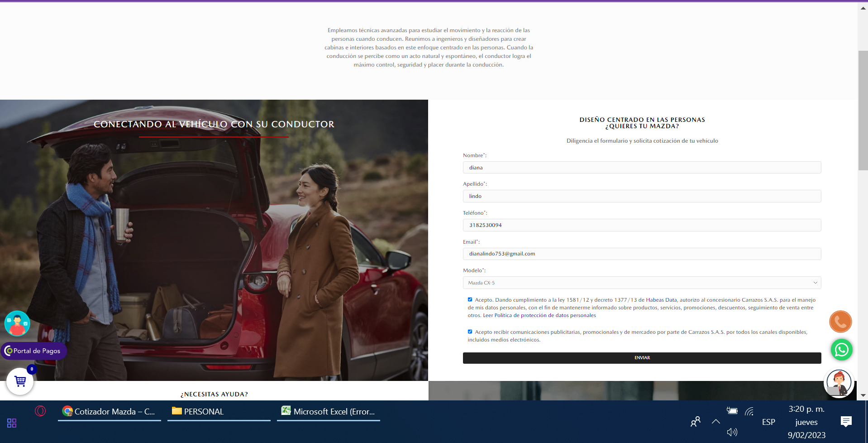868x443 pixels.
Task: Click the Teléfono field with 3182530094
Action: tap(642, 225)
